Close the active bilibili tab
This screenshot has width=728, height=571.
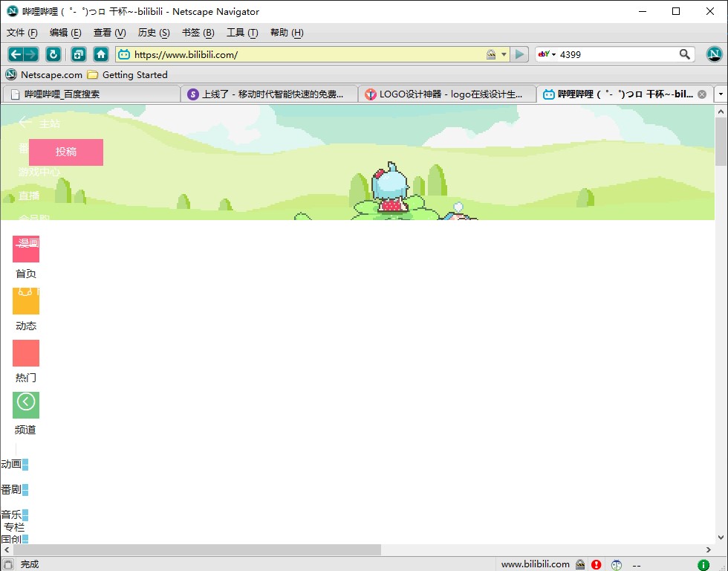[702, 94]
